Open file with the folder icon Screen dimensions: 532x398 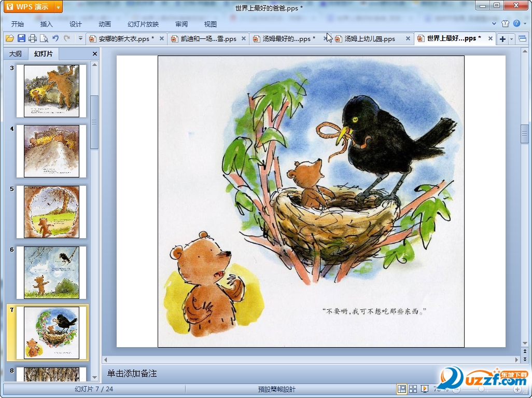[x=10, y=38]
